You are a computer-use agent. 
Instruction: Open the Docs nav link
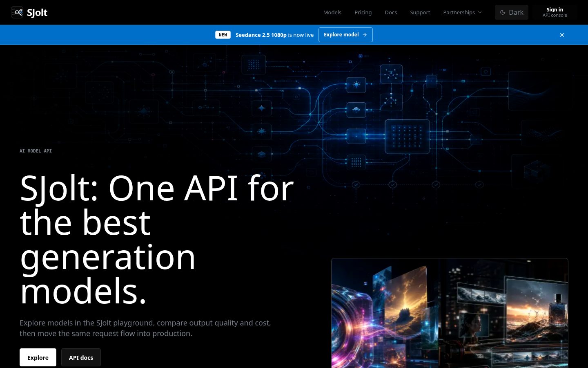(391, 12)
